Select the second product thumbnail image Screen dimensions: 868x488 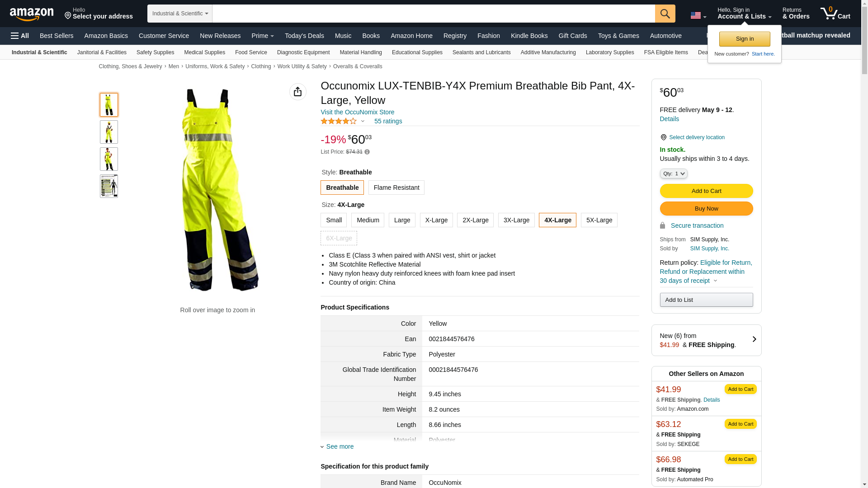point(109,132)
